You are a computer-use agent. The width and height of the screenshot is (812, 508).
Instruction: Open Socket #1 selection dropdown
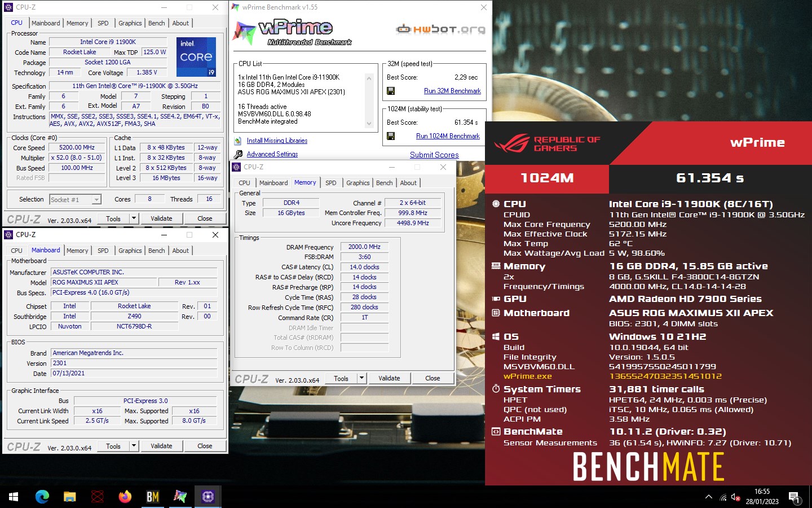click(96, 199)
